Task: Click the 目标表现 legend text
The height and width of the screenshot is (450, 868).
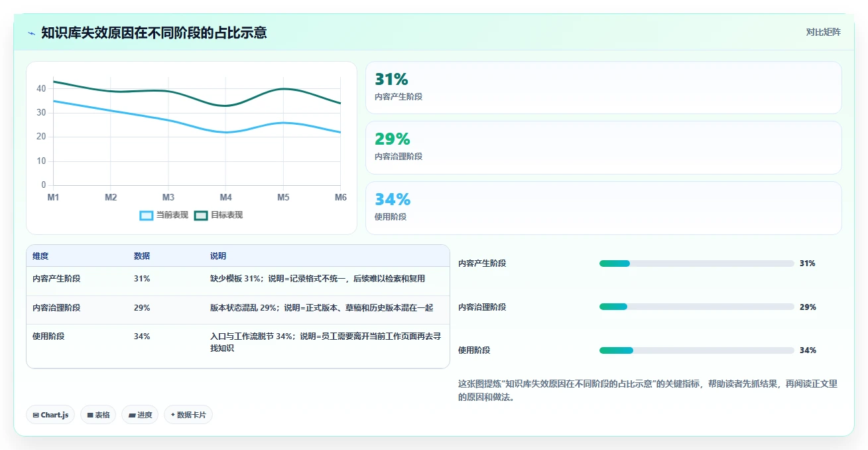Action: [227, 215]
